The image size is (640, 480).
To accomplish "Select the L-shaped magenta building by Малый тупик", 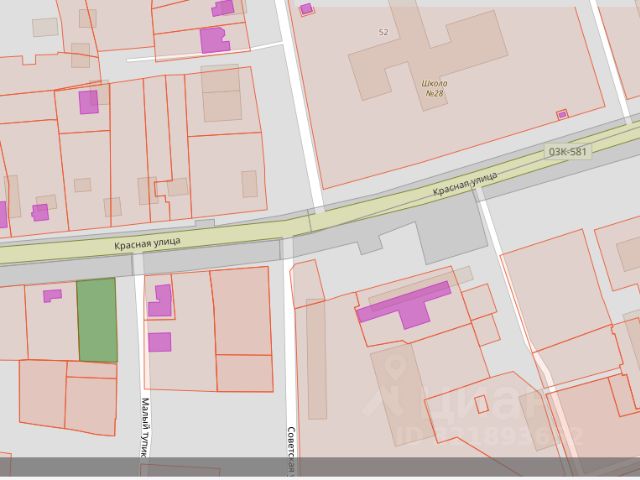I will pyautogui.click(x=160, y=300).
